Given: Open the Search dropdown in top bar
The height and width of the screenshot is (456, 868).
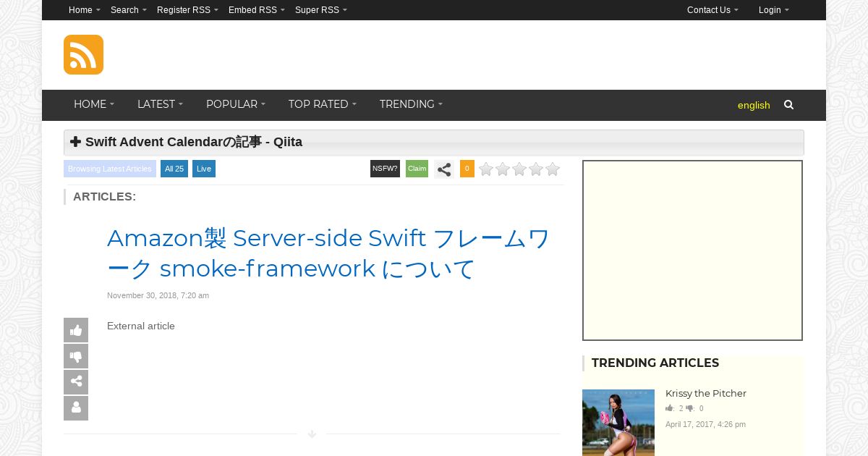Looking at the screenshot, I should [129, 10].
